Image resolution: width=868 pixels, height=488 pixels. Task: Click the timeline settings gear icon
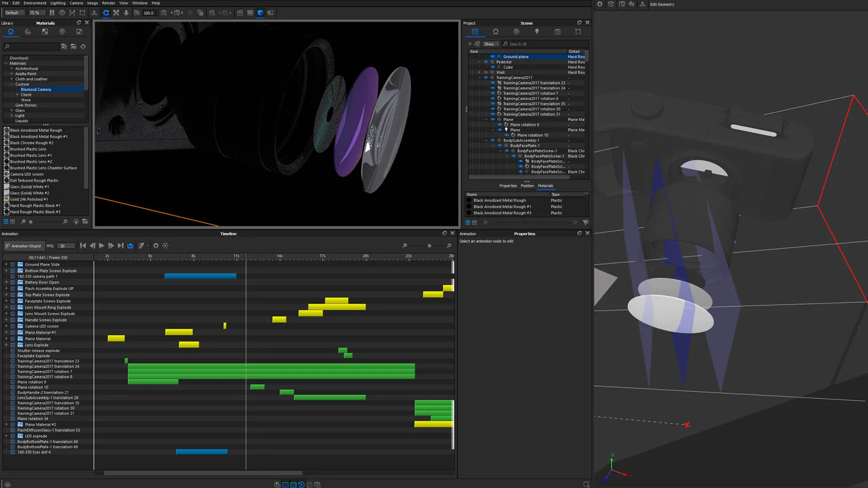[x=156, y=246]
